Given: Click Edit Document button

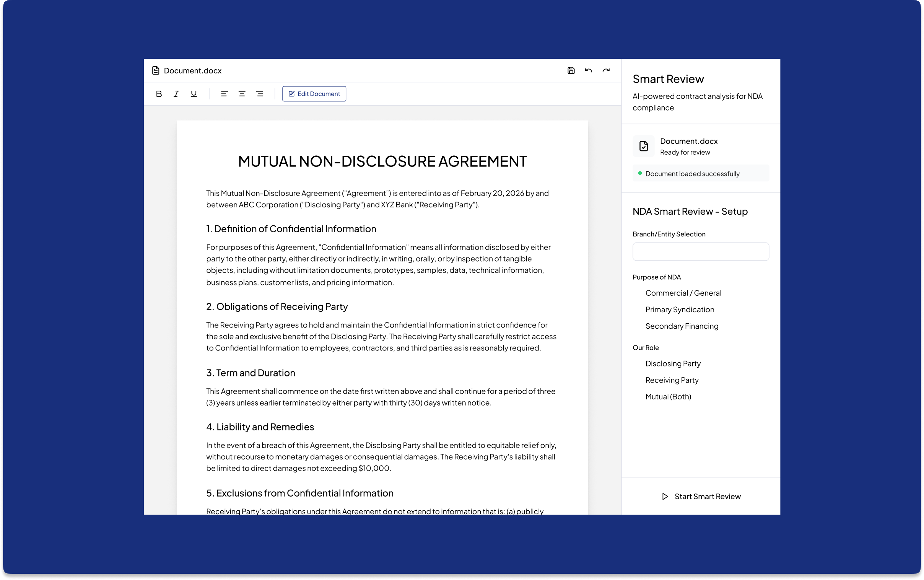Looking at the screenshot, I should pos(314,94).
